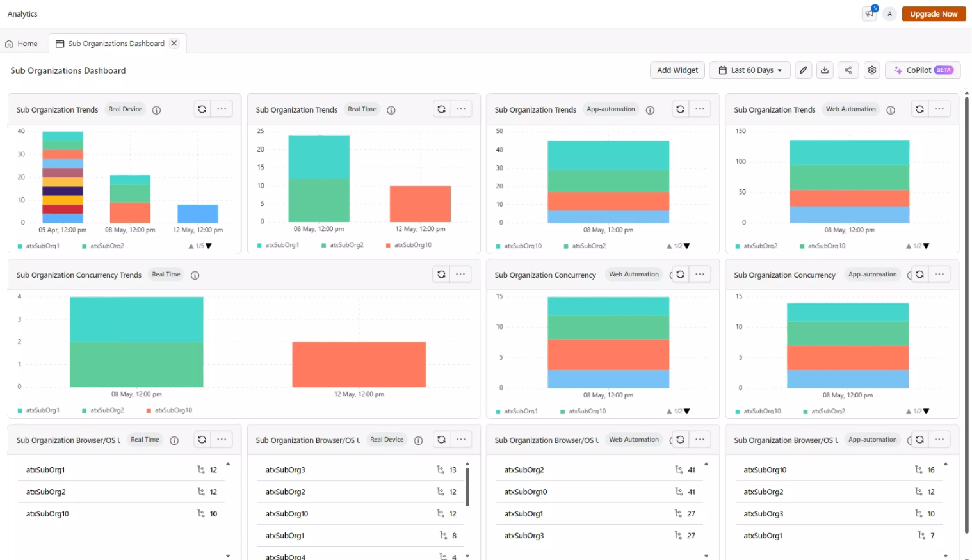Open more options for Web Automation trends
This screenshot has width=972, height=560.
939,109
